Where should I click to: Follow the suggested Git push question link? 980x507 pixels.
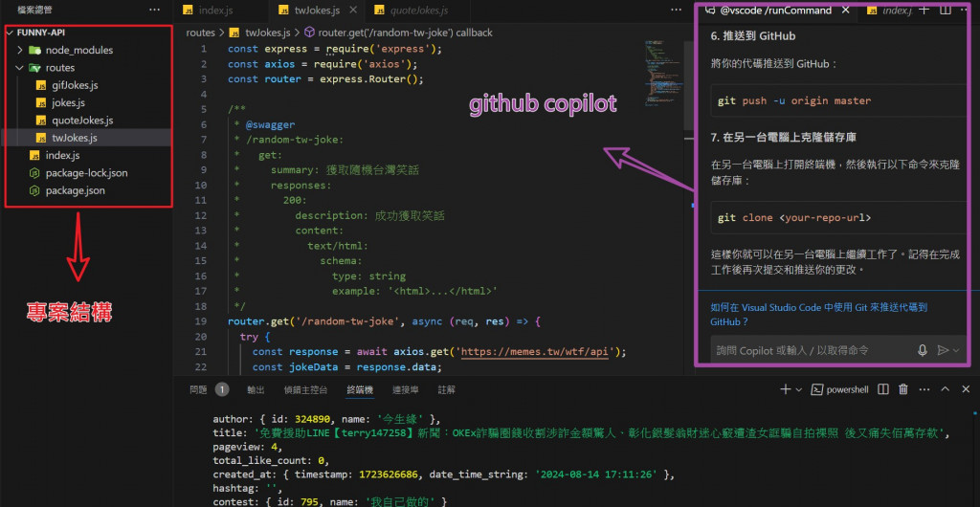coord(819,314)
